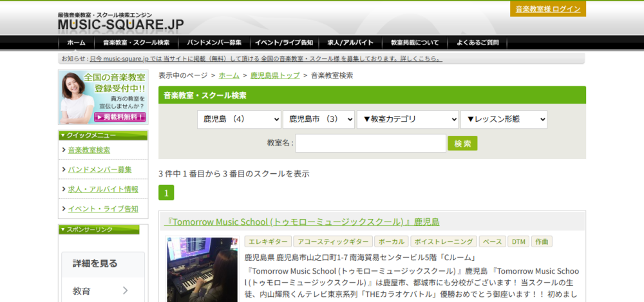
Task: Open 求人/アルバイト in the nav bar
Action: tap(350, 42)
